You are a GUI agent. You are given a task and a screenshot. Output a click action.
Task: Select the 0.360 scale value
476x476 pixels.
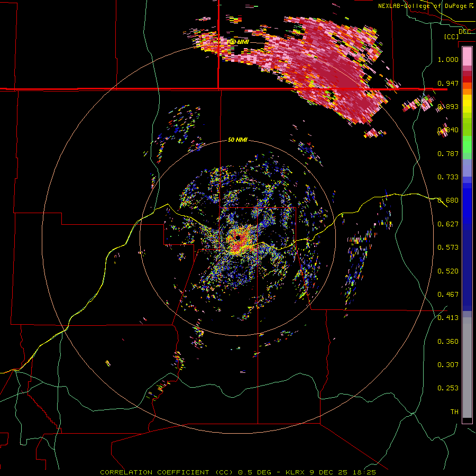point(448,342)
